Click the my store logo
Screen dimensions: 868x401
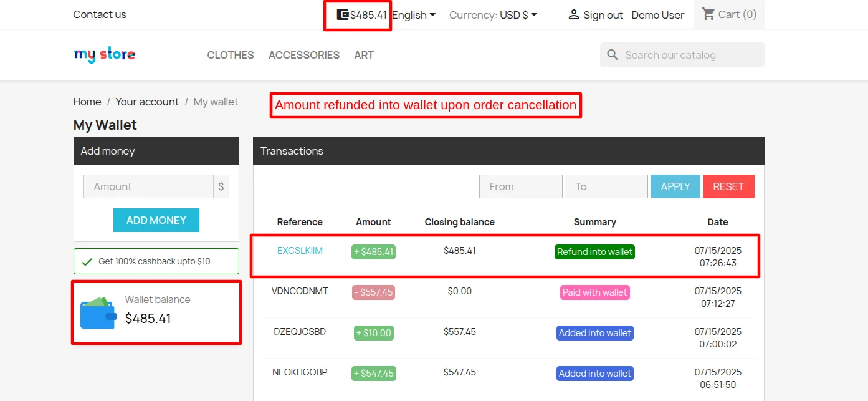coord(104,55)
